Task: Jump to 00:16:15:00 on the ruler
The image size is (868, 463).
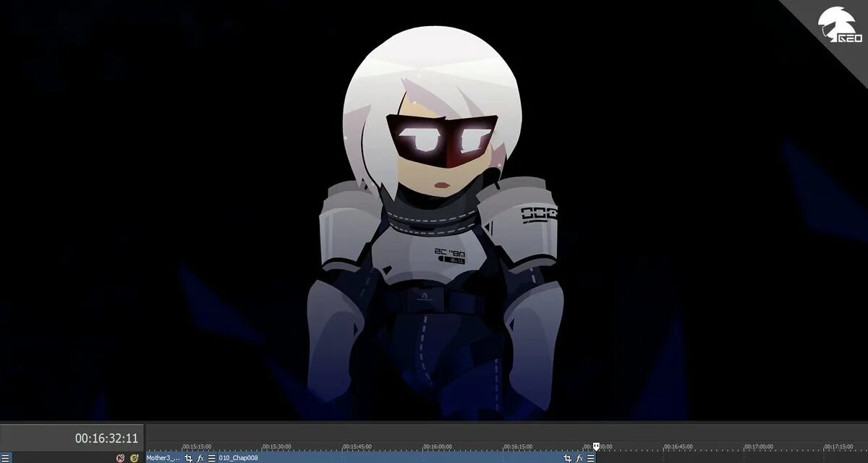Action: click(518, 446)
